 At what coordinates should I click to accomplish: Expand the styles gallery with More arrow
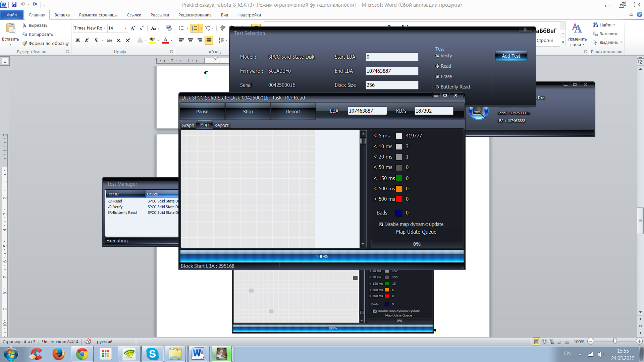tap(563, 42)
